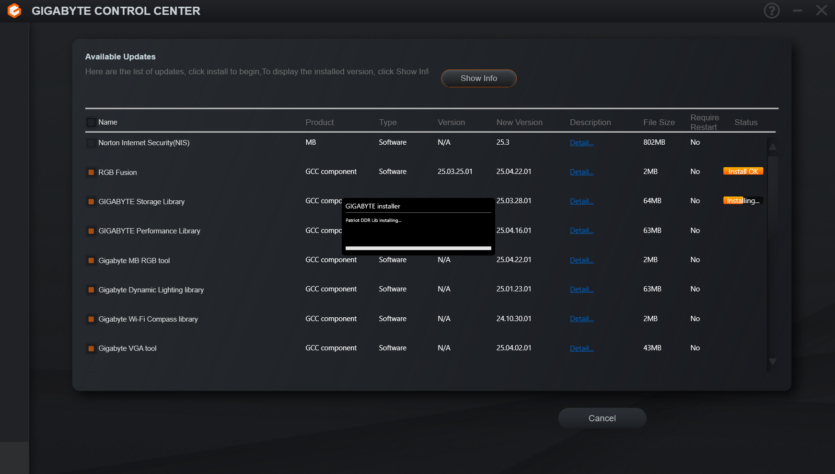Uncheck the Gigabyte MB RGB tool checkbox
This screenshot has width=835, height=474.
(91, 260)
